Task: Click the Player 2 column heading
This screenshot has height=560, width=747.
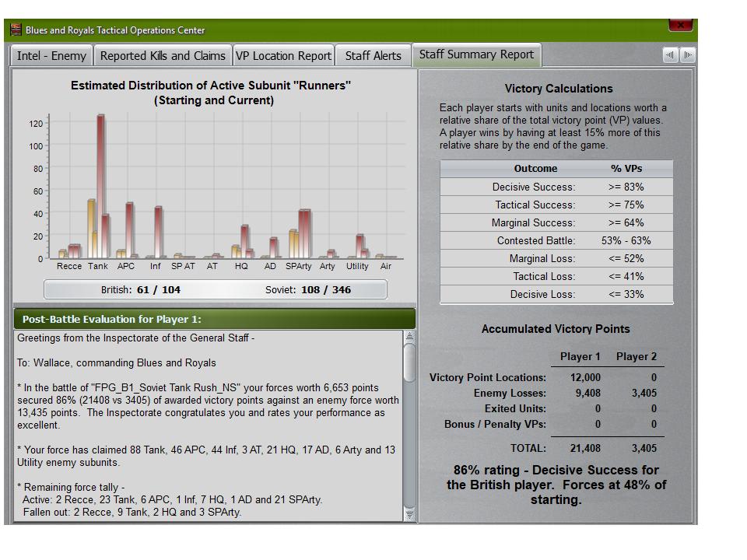Action: pyautogui.click(x=636, y=357)
